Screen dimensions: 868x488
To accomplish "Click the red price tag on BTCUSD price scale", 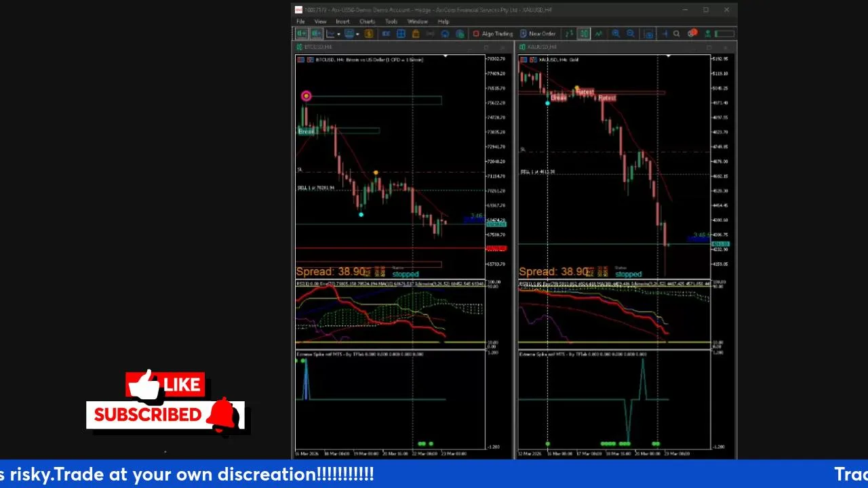I will (496, 249).
